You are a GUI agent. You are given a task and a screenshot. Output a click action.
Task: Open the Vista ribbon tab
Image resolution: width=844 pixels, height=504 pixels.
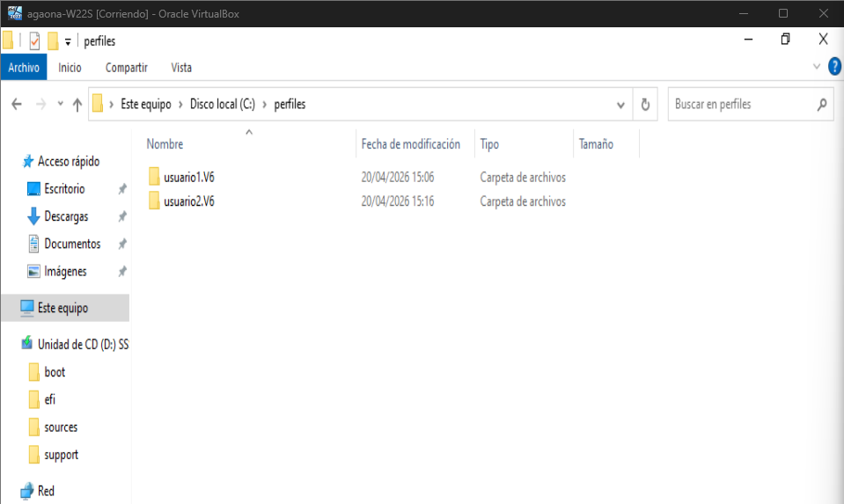tap(181, 68)
